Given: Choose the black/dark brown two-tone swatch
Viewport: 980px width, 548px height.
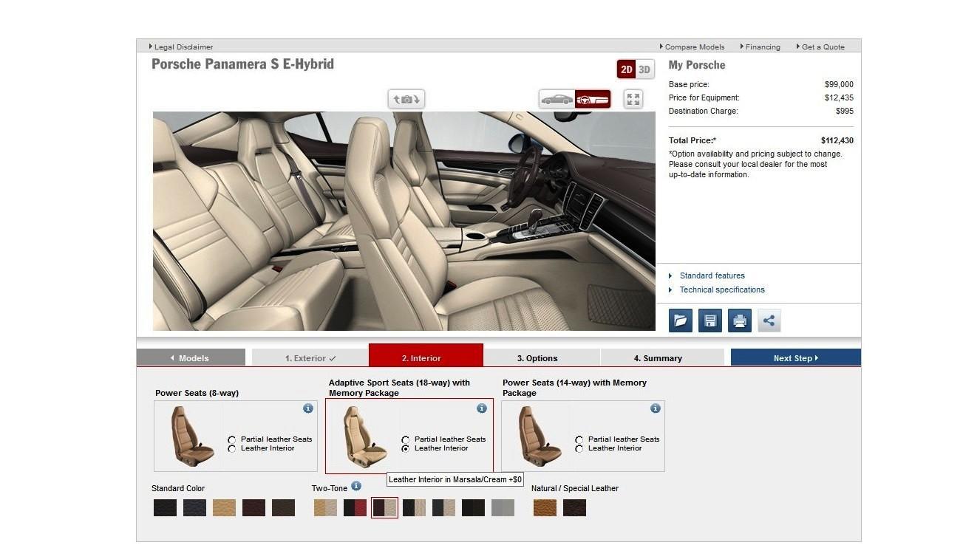Looking at the screenshot, I should (473, 507).
